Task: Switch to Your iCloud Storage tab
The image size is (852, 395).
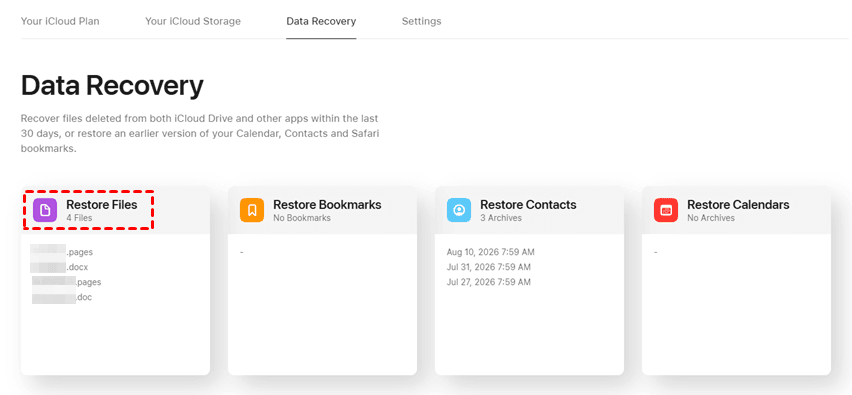Action: [193, 22]
